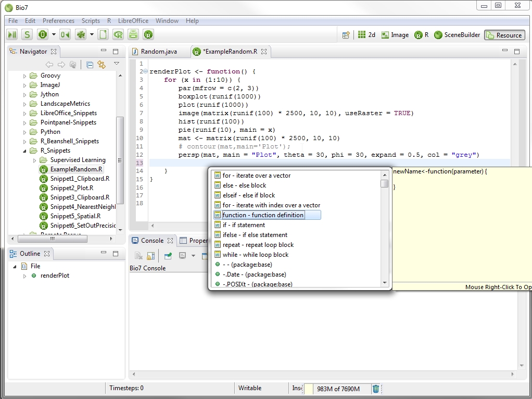Choose 'while - while loop block' suggestion
Viewport: 532px width, 399px height.
pyautogui.click(x=251, y=255)
